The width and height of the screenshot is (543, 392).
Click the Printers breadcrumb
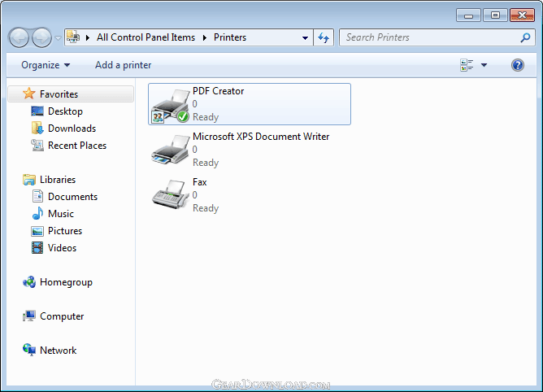[x=230, y=37]
